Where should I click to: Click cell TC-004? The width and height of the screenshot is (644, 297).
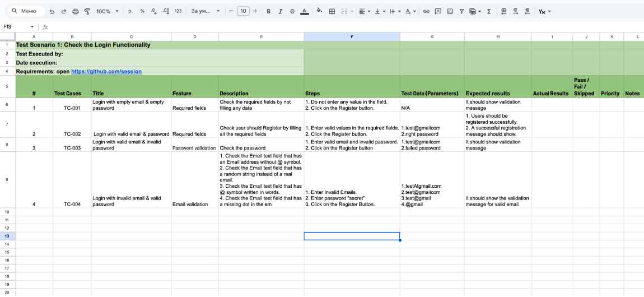tap(72, 180)
